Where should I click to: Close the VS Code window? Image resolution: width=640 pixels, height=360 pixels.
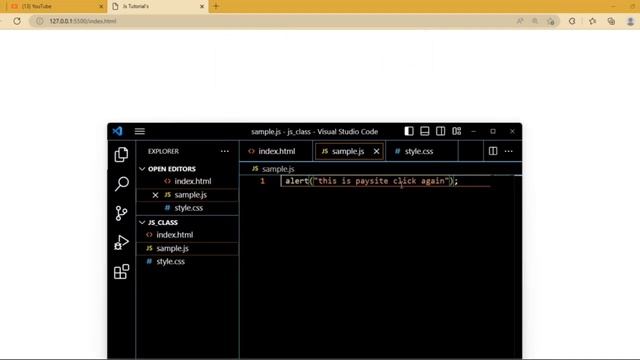(x=512, y=131)
